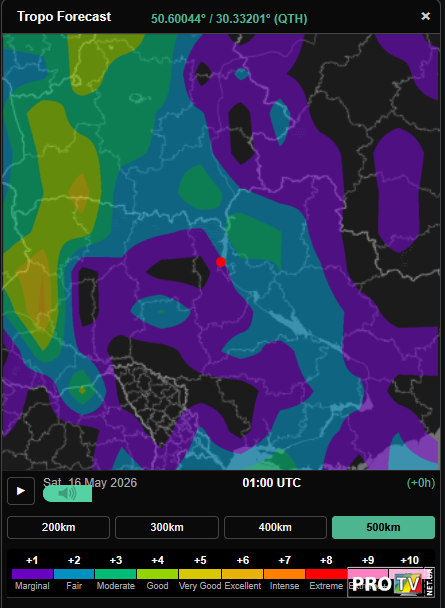Click the +5 Very Good yellow swatch

(200, 574)
